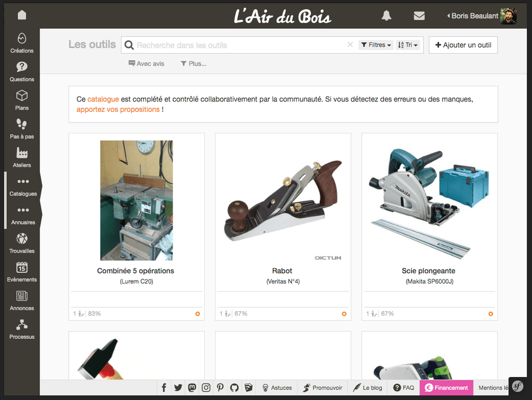Open the Créations section

point(22,43)
